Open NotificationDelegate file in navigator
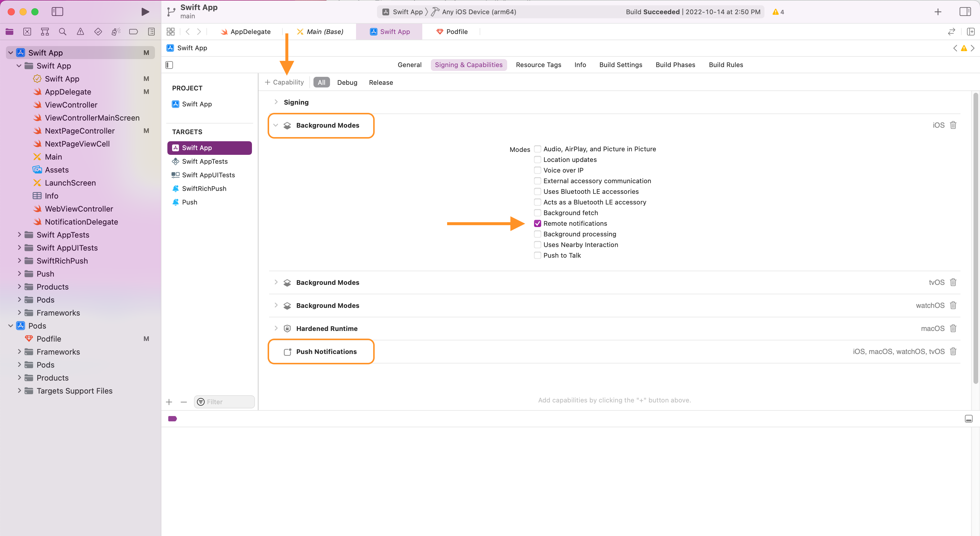 (81, 222)
